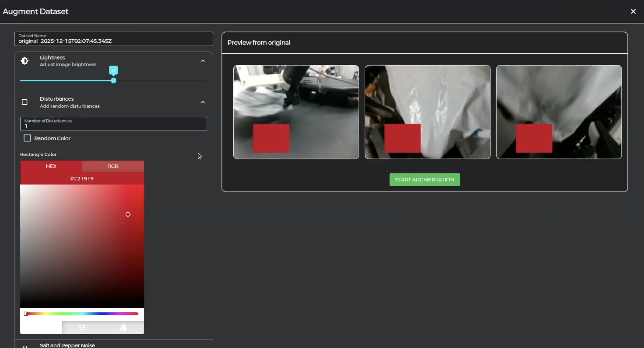Switch to the RGB color tab
Viewport: 644px width, 348px height.
[x=113, y=166]
